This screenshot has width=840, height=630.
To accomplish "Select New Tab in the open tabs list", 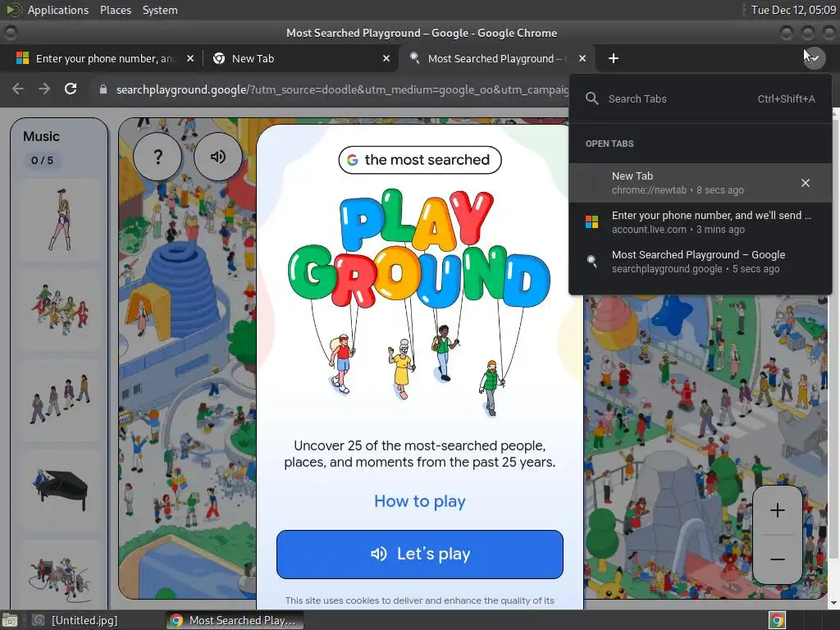I will pyautogui.click(x=701, y=183).
